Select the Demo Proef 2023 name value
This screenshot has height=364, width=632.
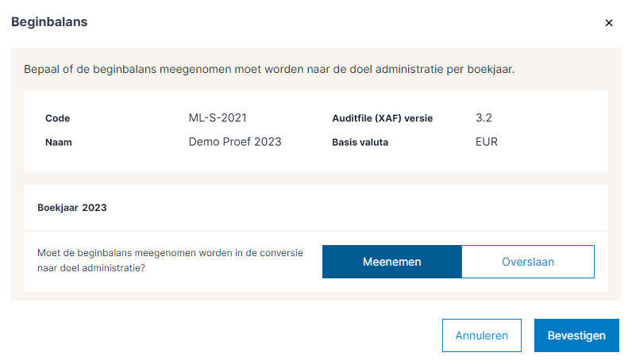click(235, 143)
